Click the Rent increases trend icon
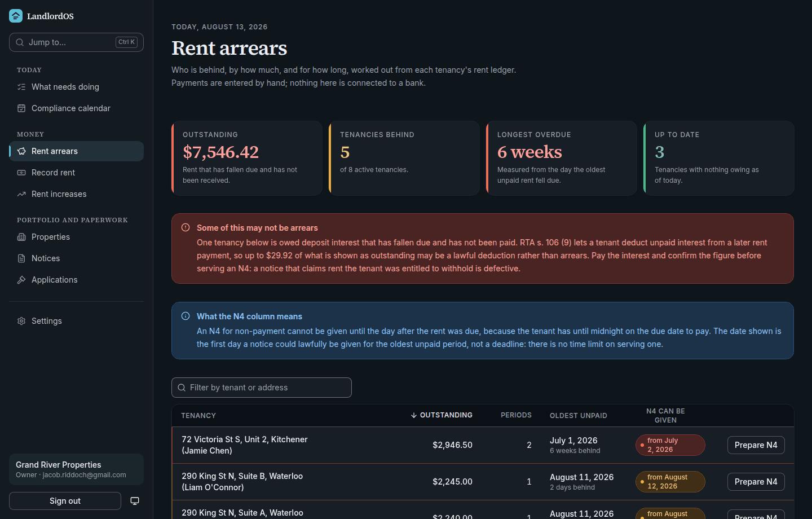812x519 pixels. (x=21, y=194)
